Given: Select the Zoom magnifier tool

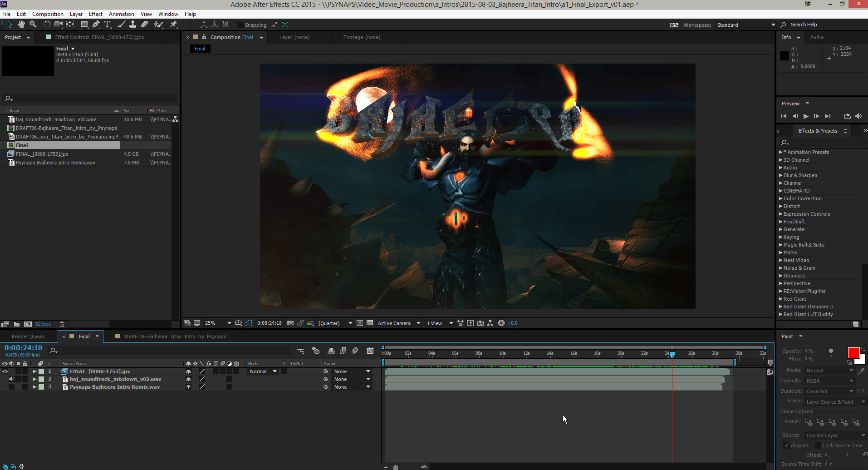Looking at the screenshot, I should point(33,25).
